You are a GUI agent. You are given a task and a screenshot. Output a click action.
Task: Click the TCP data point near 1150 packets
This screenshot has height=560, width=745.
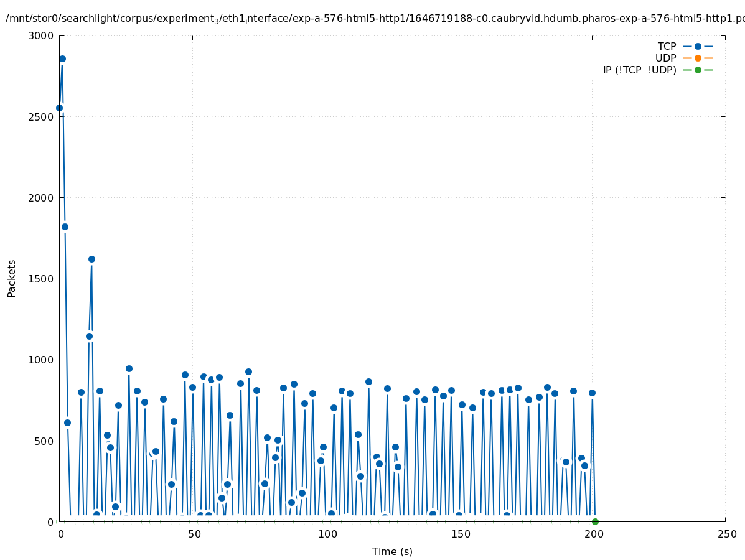tap(89, 336)
